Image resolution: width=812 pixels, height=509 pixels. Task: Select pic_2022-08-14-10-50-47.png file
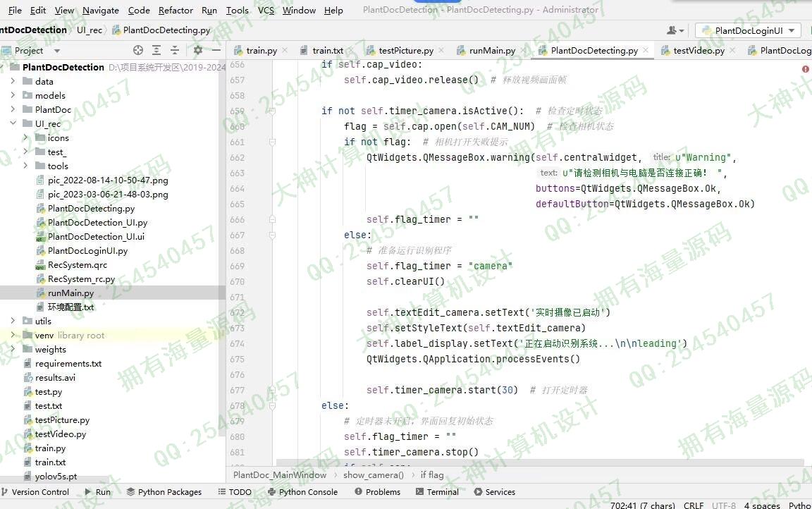pos(108,180)
